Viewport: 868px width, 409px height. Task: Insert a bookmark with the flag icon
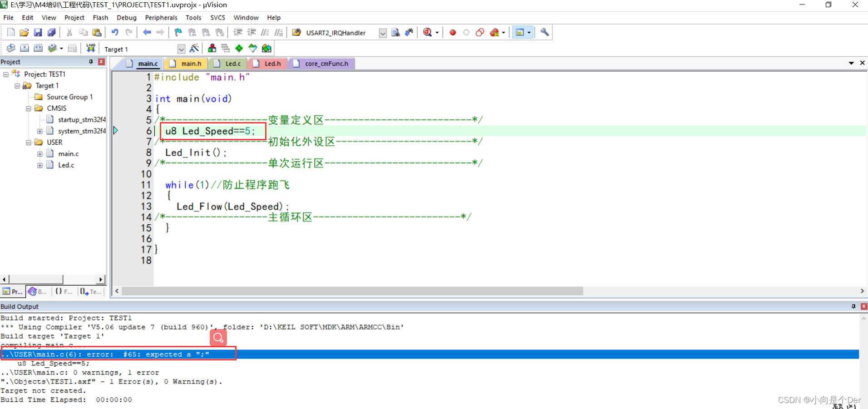click(x=178, y=32)
